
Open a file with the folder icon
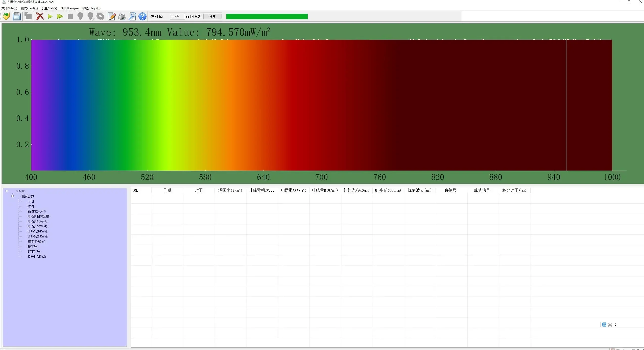(x=6, y=16)
